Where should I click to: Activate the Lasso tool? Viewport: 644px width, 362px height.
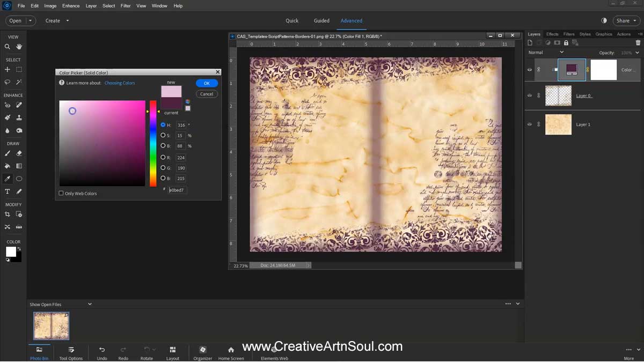pos(7,82)
